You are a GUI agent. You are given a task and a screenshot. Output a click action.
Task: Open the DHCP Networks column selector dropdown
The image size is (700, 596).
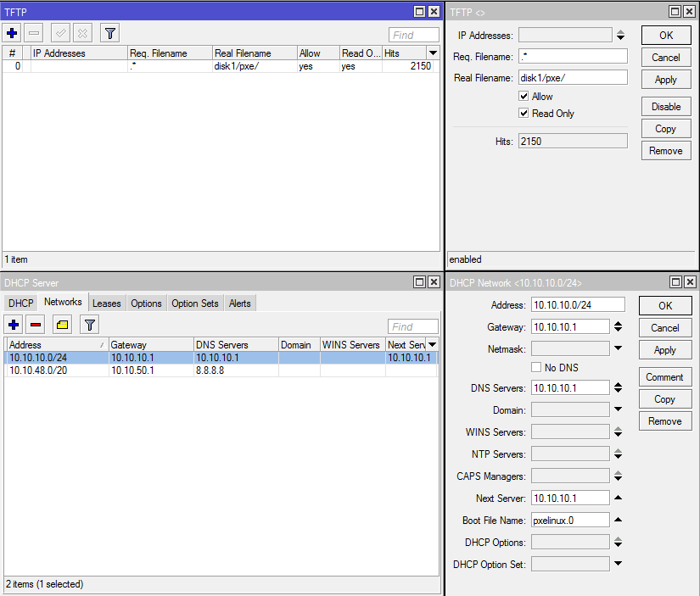(x=432, y=345)
